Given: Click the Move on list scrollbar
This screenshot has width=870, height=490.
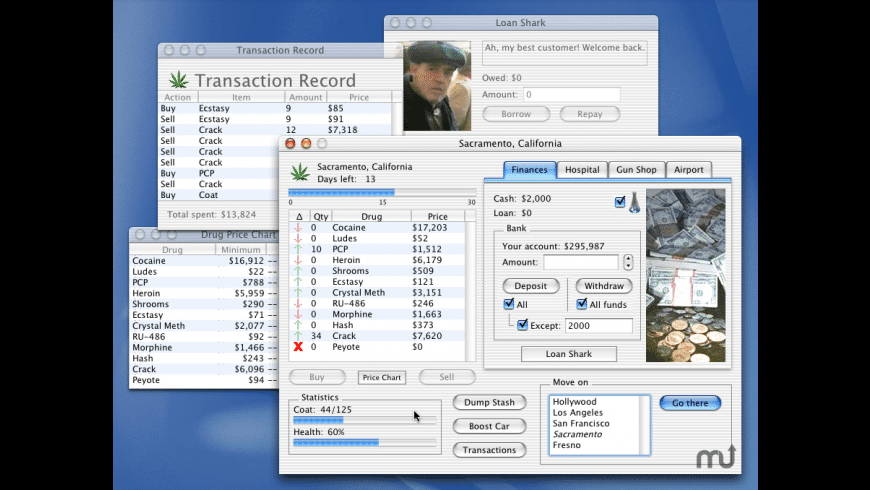Looking at the screenshot, I should (645, 426).
